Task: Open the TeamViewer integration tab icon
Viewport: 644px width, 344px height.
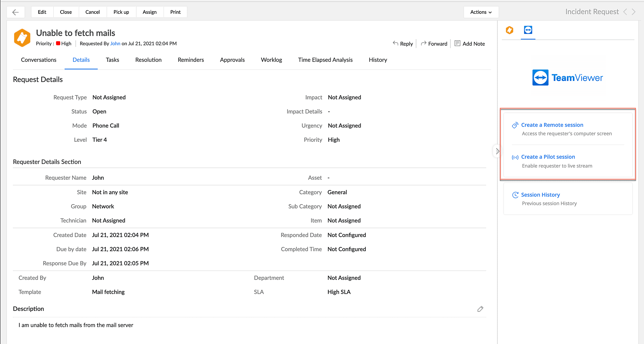Action: tap(528, 30)
